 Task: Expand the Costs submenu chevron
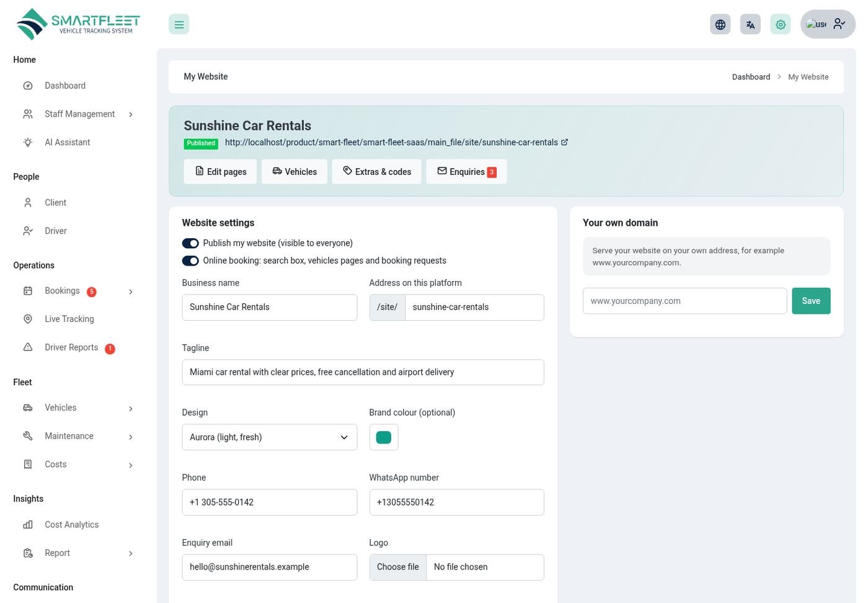coord(131,465)
